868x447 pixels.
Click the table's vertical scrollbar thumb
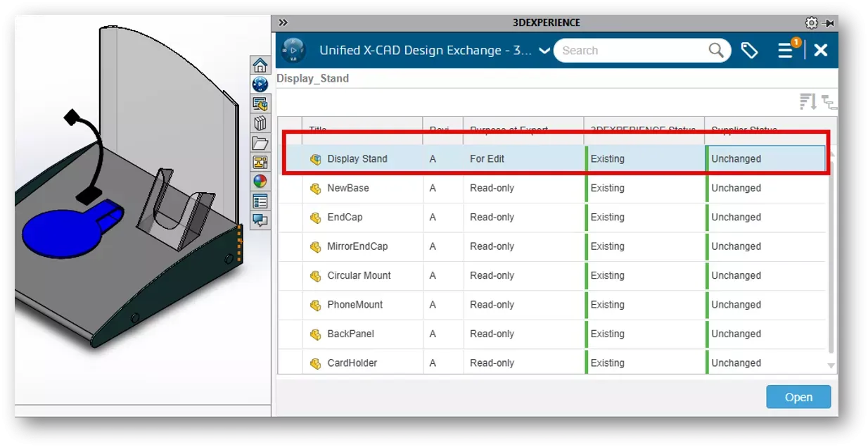(831, 257)
